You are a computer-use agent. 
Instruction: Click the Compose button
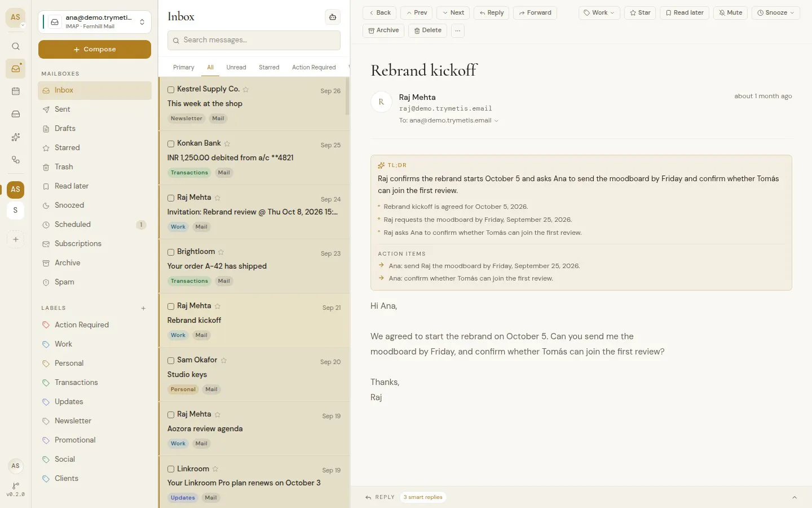tap(95, 49)
